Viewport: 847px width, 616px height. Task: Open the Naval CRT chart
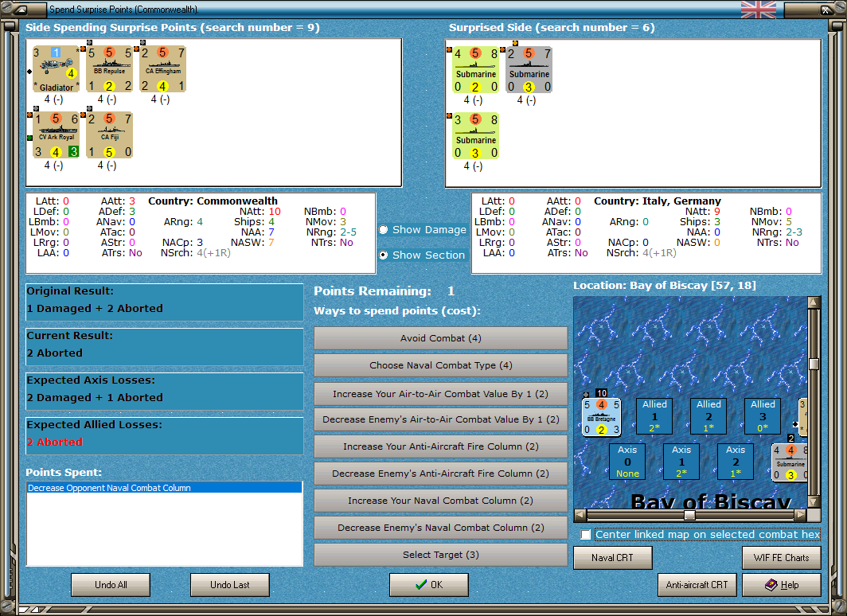pos(613,558)
